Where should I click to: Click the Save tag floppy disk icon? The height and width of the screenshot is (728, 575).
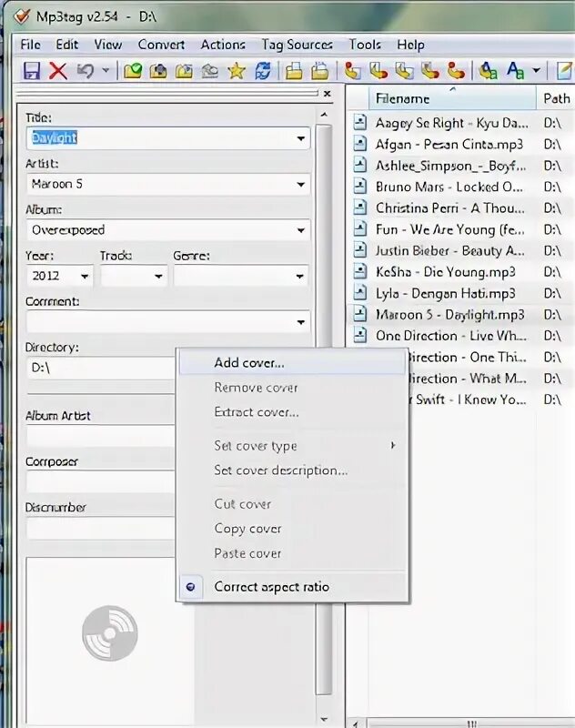tap(32, 71)
